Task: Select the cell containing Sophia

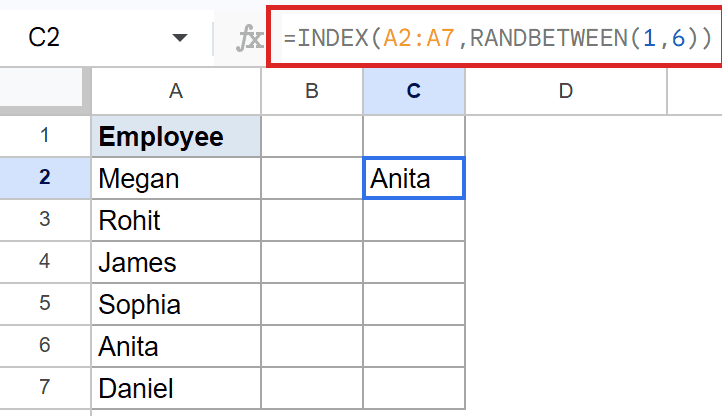Action: point(176,304)
